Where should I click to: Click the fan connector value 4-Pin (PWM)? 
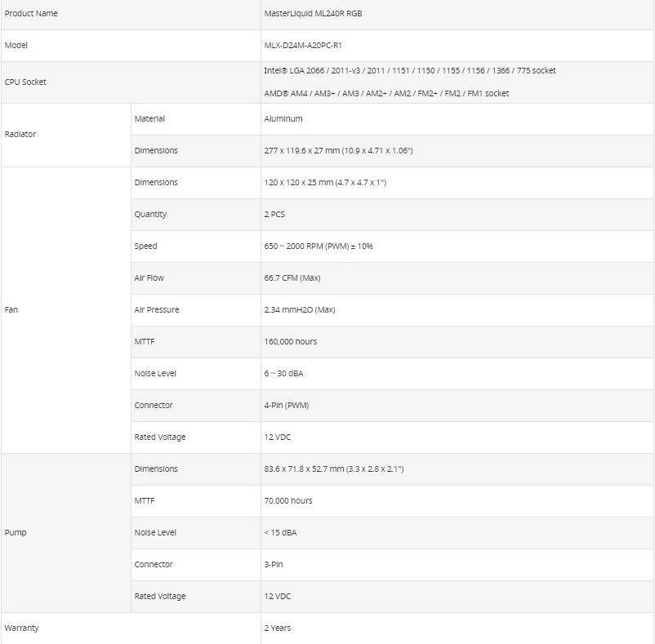[x=287, y=406]
